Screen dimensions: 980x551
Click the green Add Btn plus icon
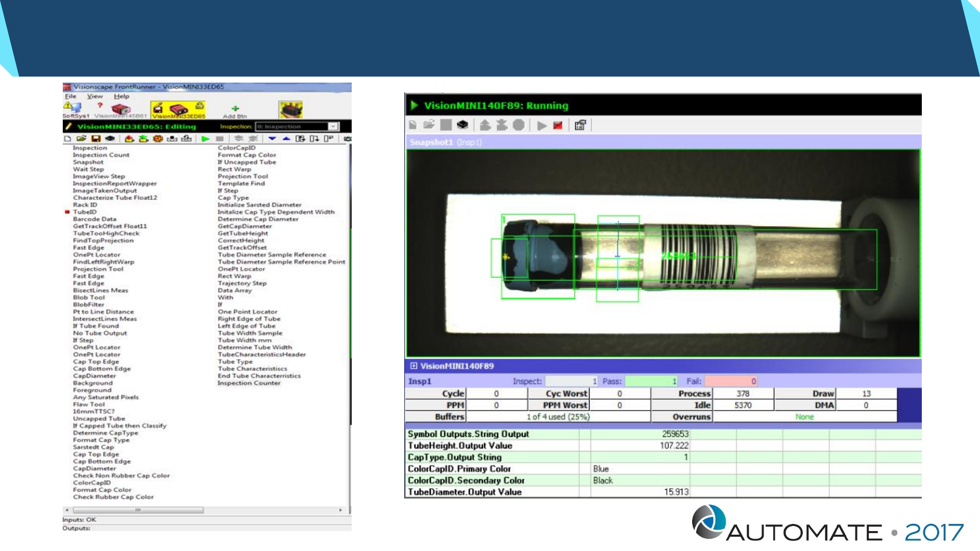[x=235, y=109]
